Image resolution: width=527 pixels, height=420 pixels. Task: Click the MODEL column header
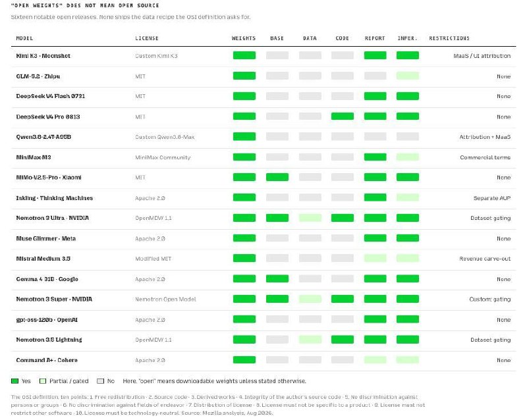click(x=24, y=38)
